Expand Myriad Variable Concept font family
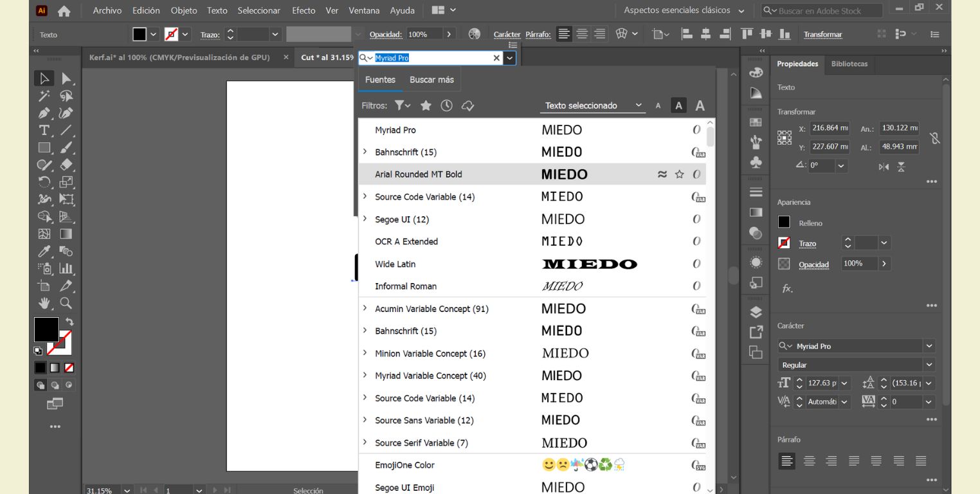Viewport: 980px width, 494px height. (365, 376)
